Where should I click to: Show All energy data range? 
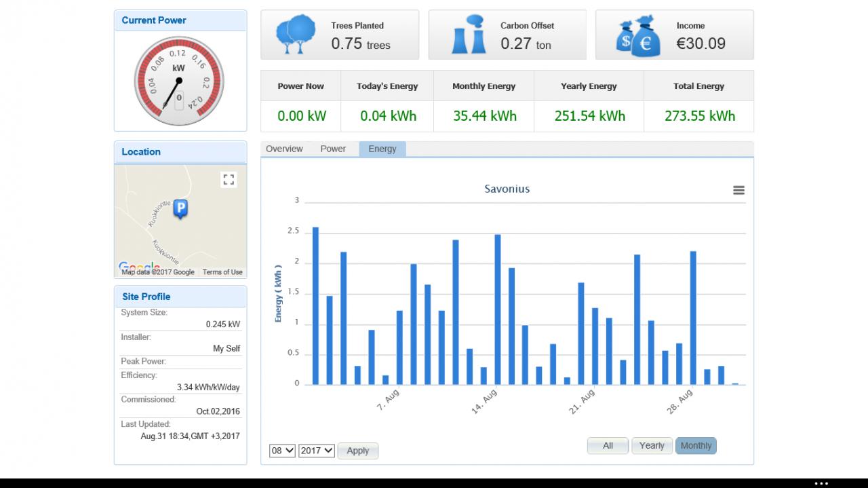point(608,446)
